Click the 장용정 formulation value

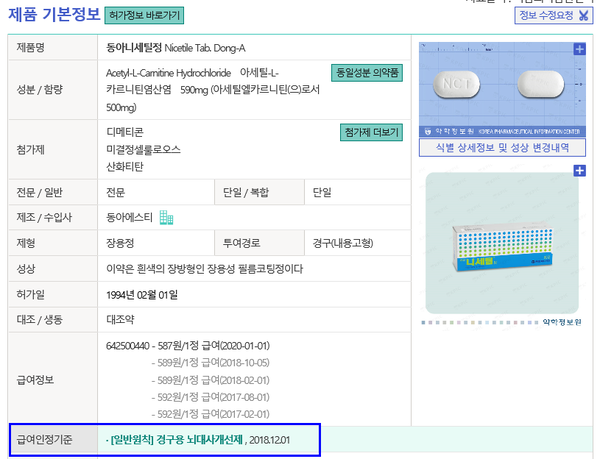[120, 243]
